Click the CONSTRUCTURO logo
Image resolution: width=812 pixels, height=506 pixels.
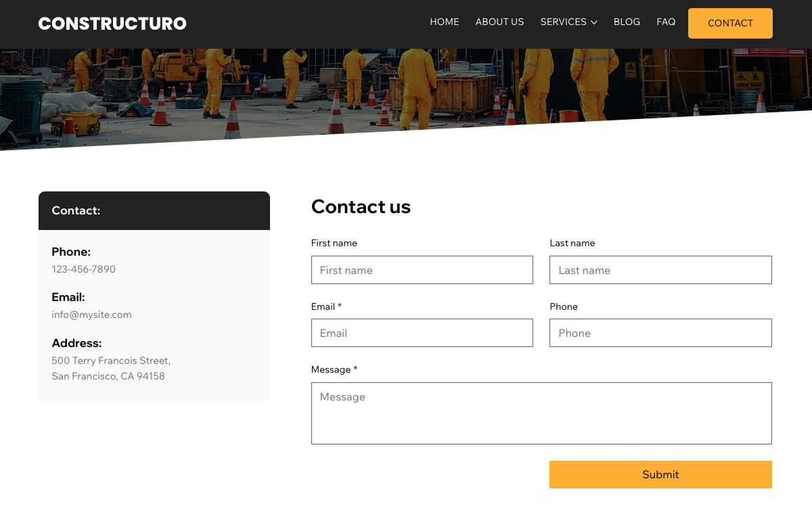coord(112,23)
